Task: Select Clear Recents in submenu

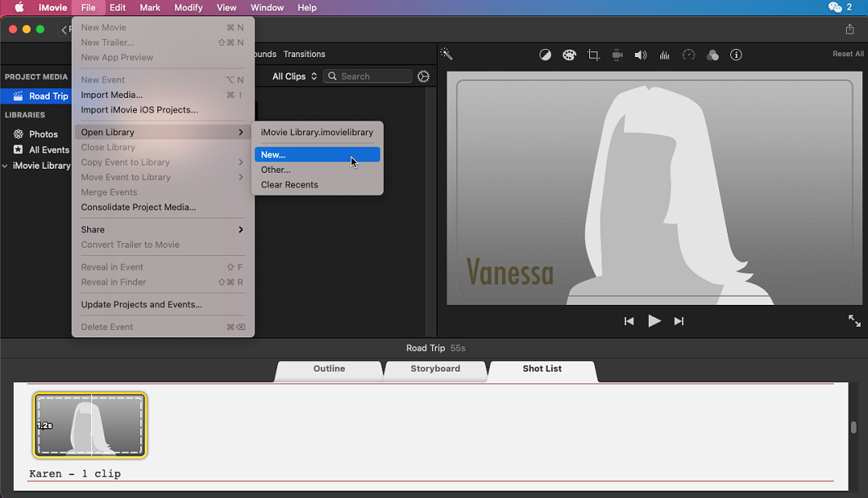Action: point(317,185)
